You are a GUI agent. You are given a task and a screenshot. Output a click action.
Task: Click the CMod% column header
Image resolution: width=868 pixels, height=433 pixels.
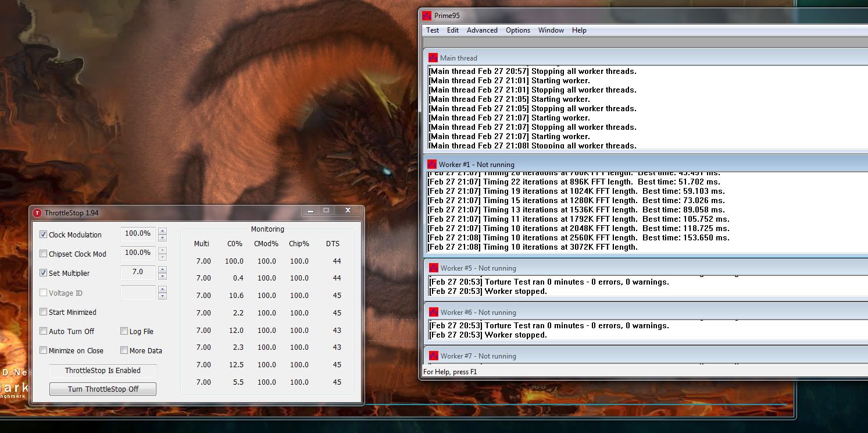[266, 244]
